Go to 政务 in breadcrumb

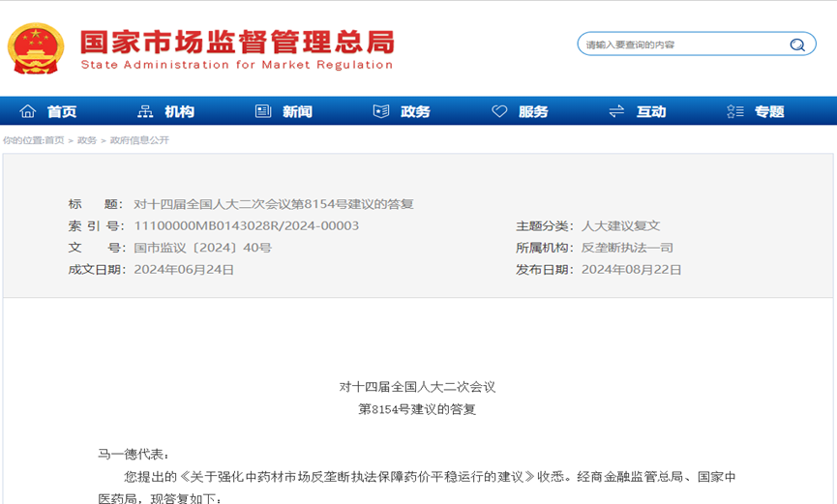(87, 140)
